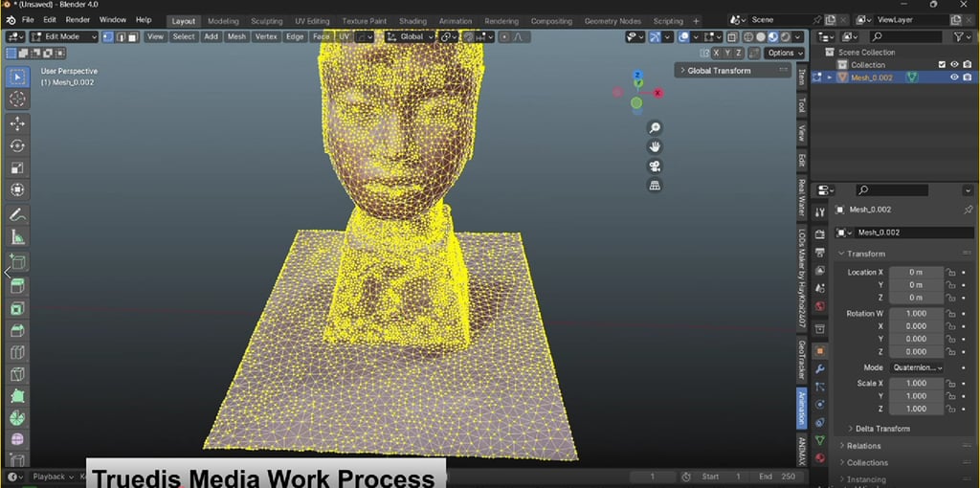Open the rotation Mode Quaternion dropdown

[x=916, y=367]
